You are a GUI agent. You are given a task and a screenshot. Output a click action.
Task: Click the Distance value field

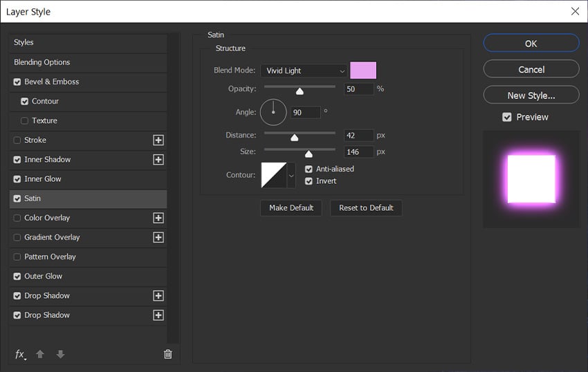tap(358, 136)
